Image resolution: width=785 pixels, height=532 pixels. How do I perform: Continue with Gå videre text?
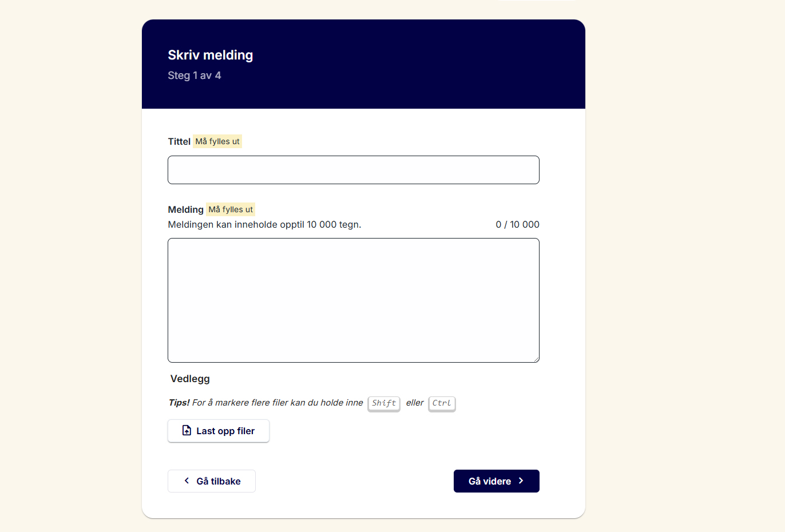click(489, 482)
